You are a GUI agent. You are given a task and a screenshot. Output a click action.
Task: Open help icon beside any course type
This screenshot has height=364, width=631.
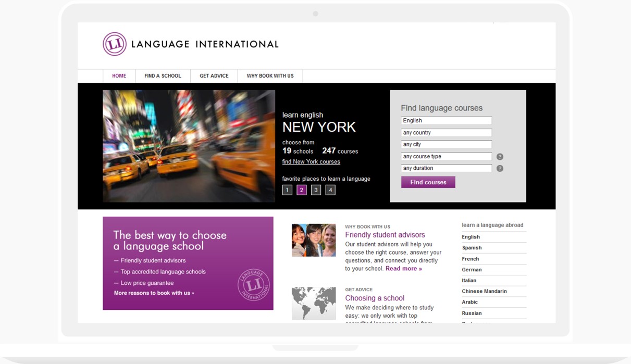(500, 157)
